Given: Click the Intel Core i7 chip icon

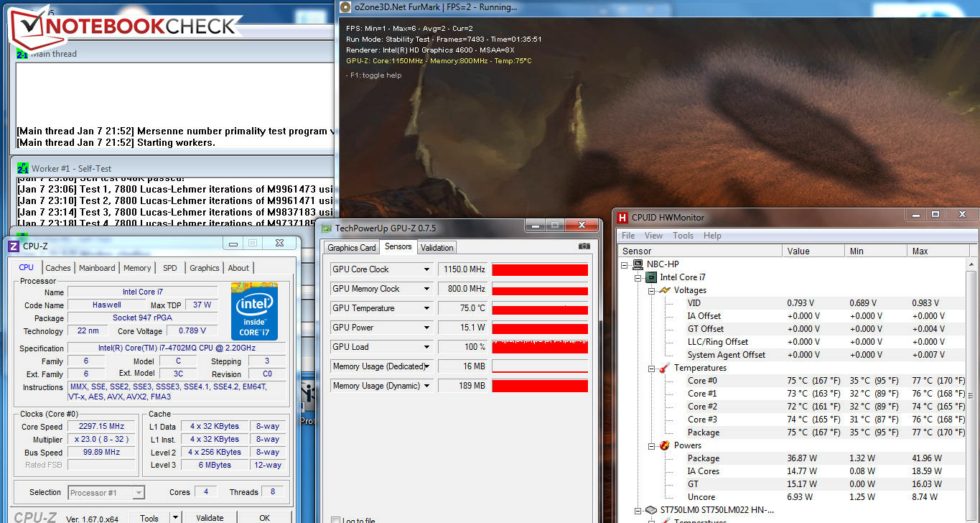Looking at the screenshot, I should click(651, 277).
